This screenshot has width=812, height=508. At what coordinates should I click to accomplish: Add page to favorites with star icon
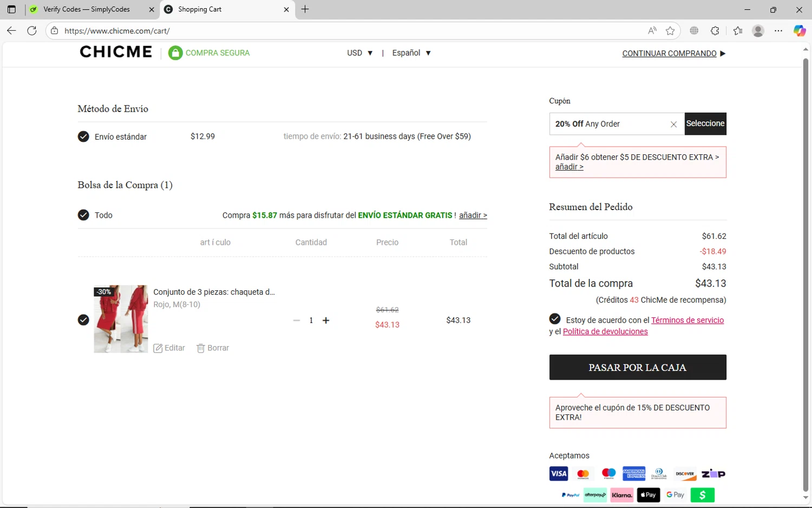670,31
